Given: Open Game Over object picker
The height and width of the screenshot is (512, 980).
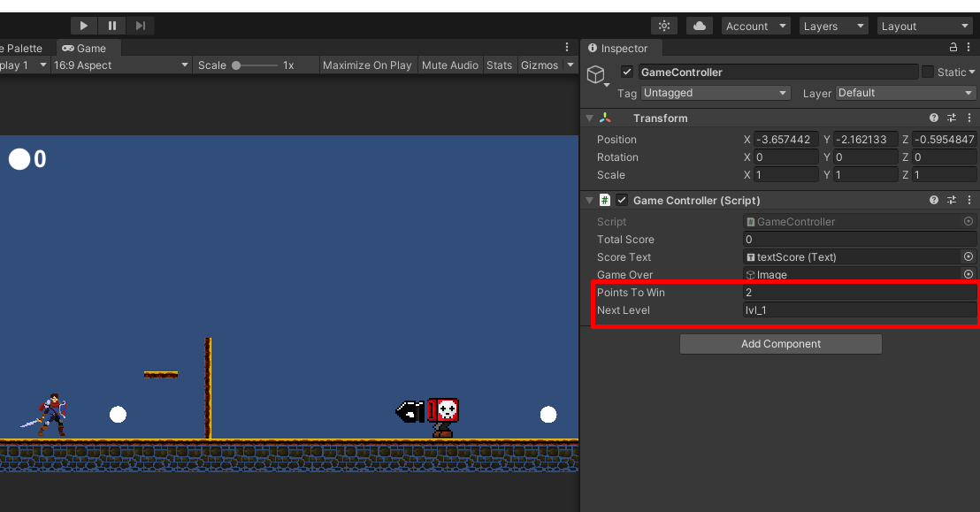Looking at the screenshot, I should click(x=969, y=274).
